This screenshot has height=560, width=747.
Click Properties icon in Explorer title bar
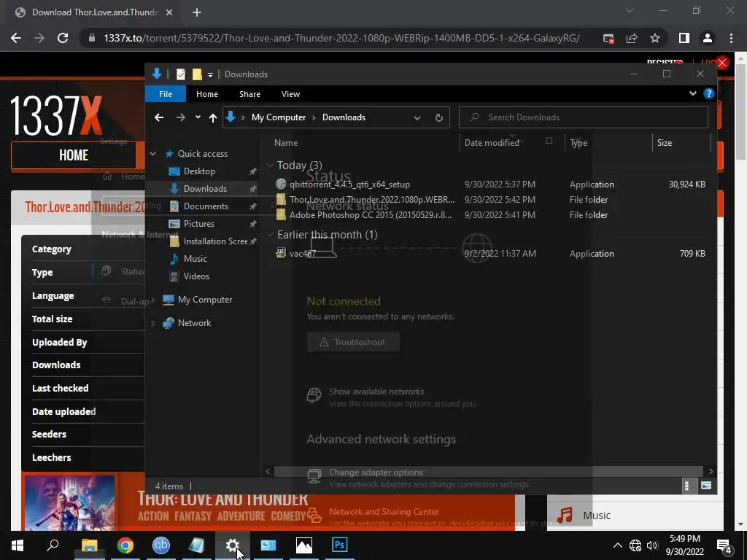coord(181,74)
